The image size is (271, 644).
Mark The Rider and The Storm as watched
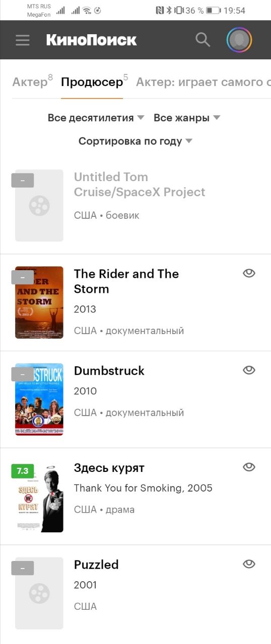point(249,273)
